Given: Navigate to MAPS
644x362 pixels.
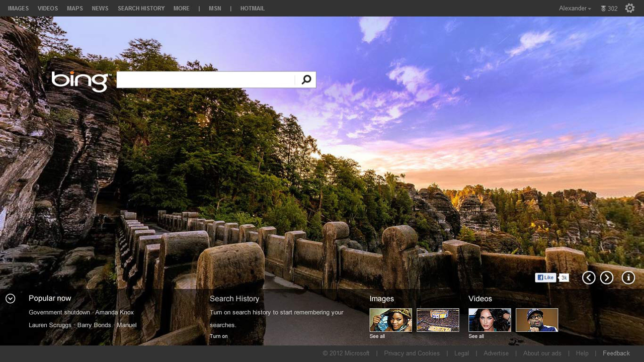Looking at the screenshot, I should (74, 8).
